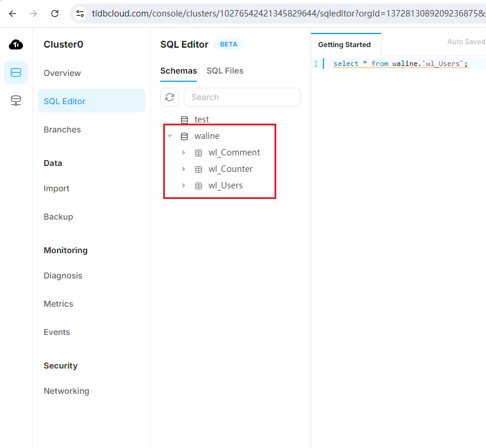Viewport: 486px width, 448px height.
Task: Expand the wl_Counter table
Action: 183,169
